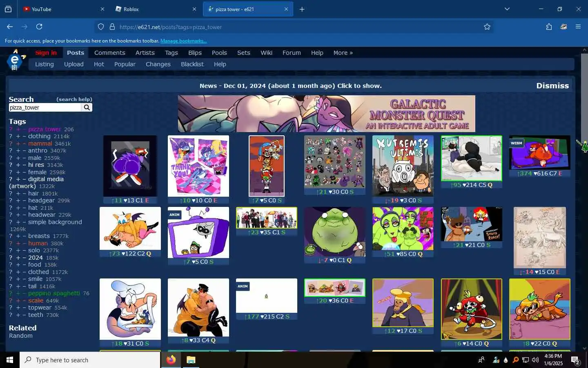The image size is (588, 368).
Task: Go to the Forum section
Action: point(292,53)
